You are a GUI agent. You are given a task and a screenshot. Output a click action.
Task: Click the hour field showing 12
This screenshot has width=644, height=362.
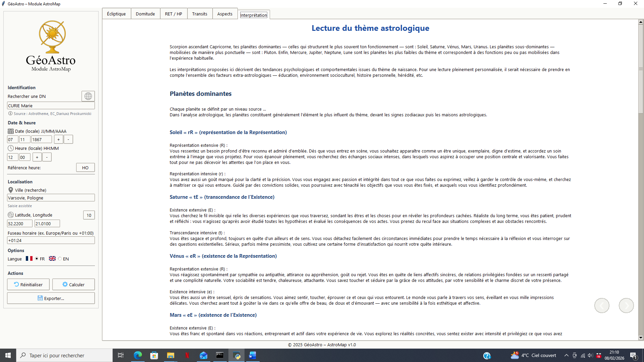tap(13, 157)
